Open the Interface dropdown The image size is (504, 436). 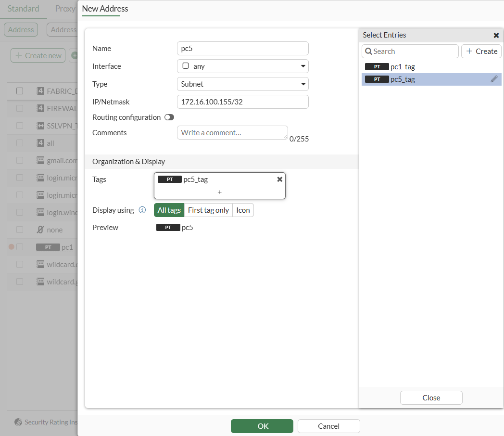pyautogui.click(x=243, y=66)
